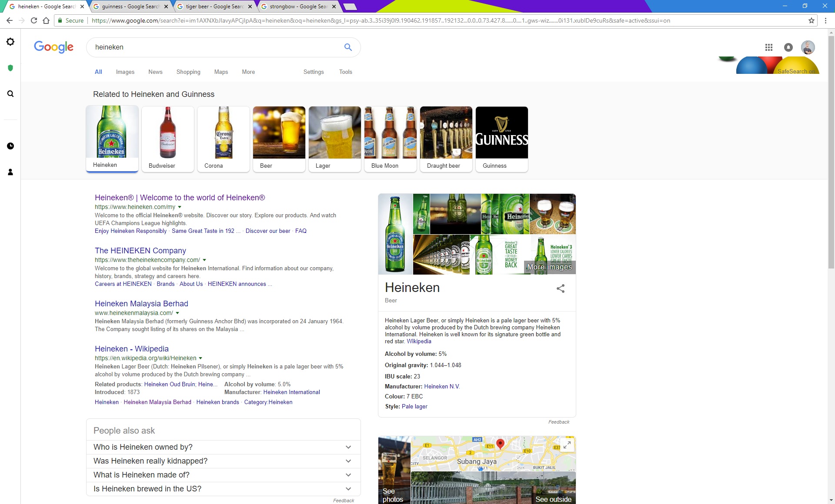Open the sidebar person profile icon
This screenshot has height=504, width=835.
pyautogui.click(x=10, y=172)
